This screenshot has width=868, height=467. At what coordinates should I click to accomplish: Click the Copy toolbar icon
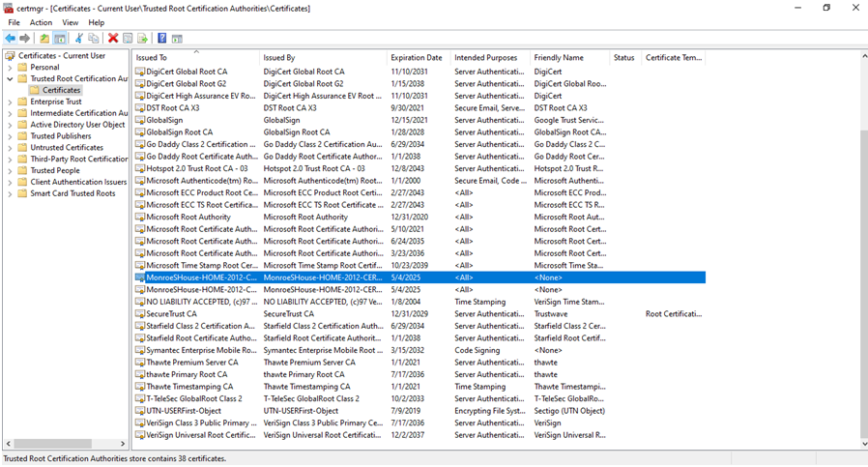click(94, 39)
